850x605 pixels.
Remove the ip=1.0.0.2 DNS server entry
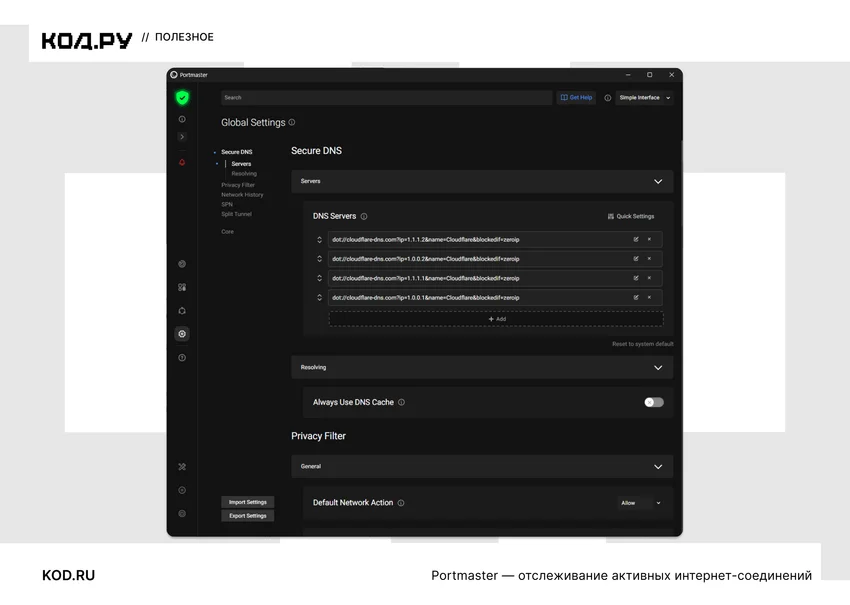(649, 259)
